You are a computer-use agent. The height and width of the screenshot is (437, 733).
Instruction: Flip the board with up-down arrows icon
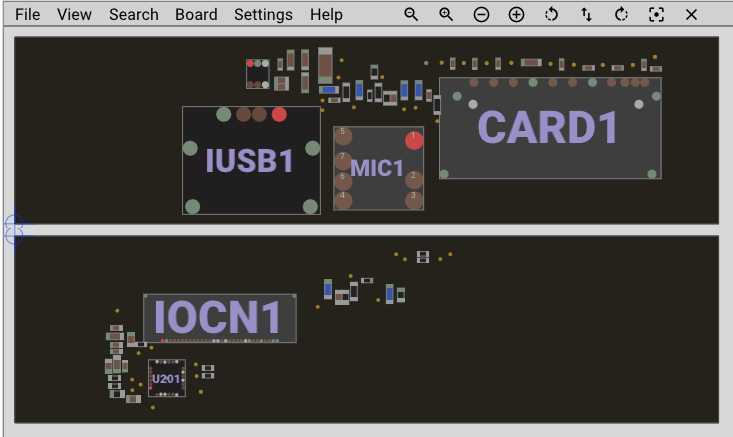[x=586, y=15]
